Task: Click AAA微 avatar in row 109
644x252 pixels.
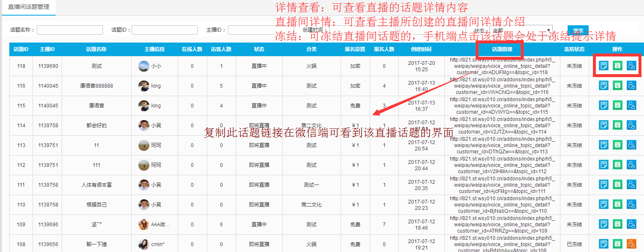Action: [143, 224]
